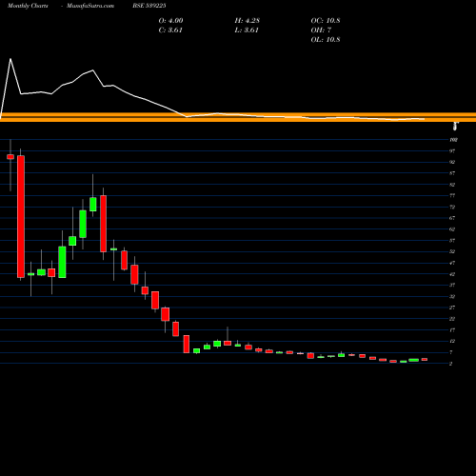This screenshot has width=476, height=476.
Task: Click the price axis label 67
Action: 452,218
